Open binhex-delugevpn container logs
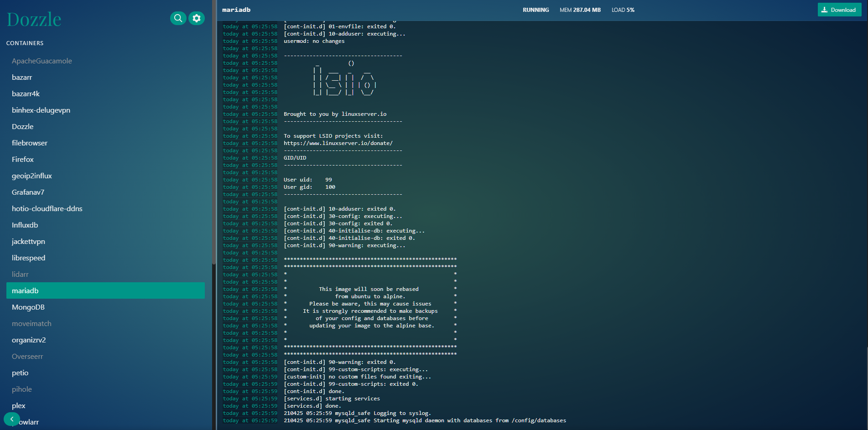 click(41, 110)
